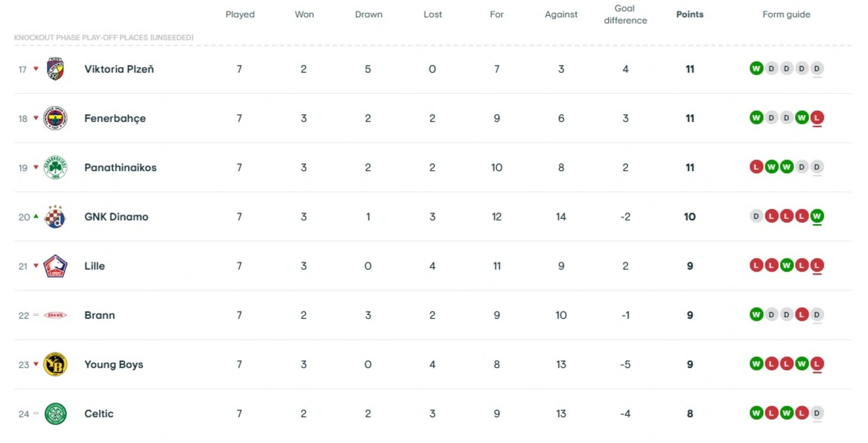The image size is (868, 443).
Task: Click the red down arrow beside Lille
Action: point(35,266)
